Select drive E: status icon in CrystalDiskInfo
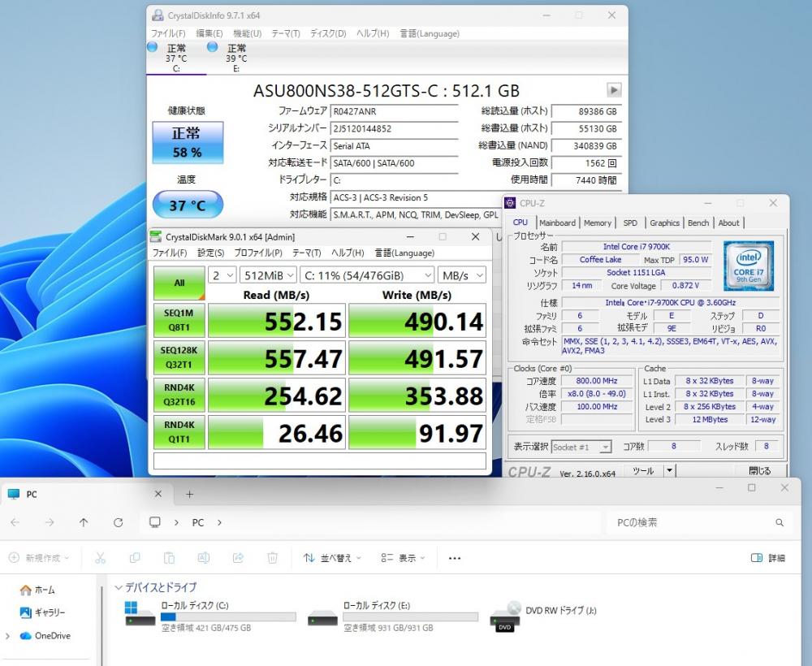Screen dimensions: 812x666 [x=212, y=47]
